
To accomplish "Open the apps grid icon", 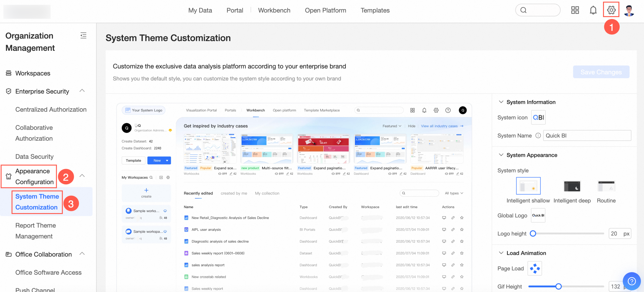I will pos(575,10).
